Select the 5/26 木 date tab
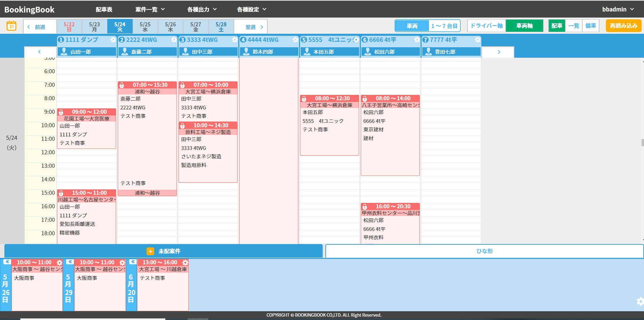This screenshot has height=320, width=644. pyautogui.click(x=170, y=26)
